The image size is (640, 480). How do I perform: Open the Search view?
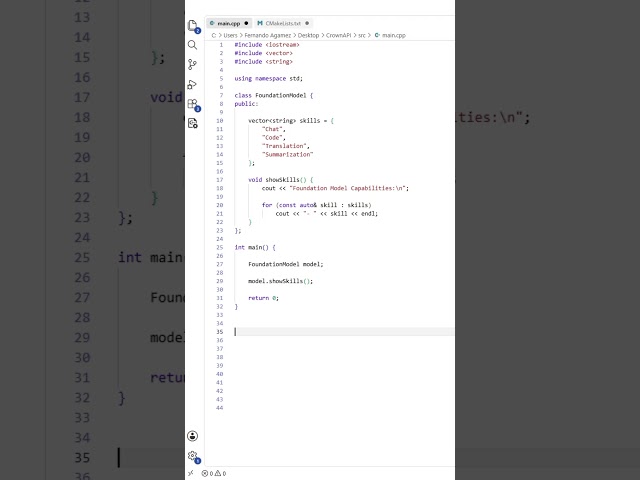193,45
